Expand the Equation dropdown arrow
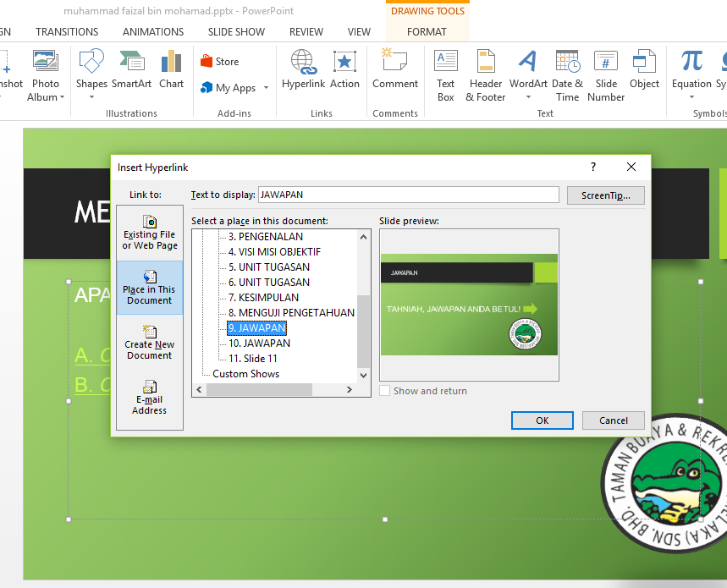This screenshot has width=727, height=588. (691, 97)
